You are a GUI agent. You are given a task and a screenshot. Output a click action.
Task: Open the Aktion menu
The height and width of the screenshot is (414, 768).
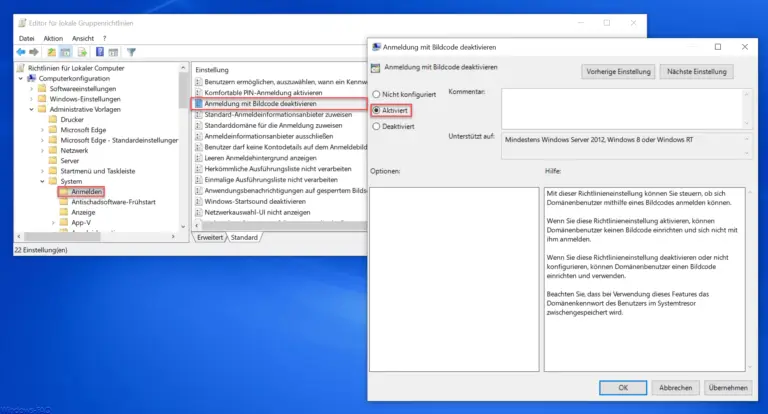(53, 38)
